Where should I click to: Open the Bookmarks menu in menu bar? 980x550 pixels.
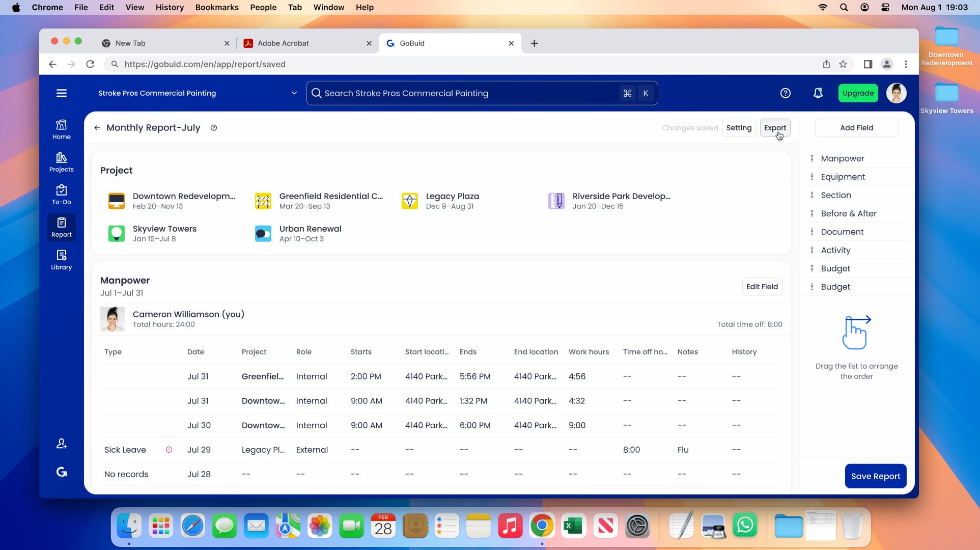click(216, 7)
